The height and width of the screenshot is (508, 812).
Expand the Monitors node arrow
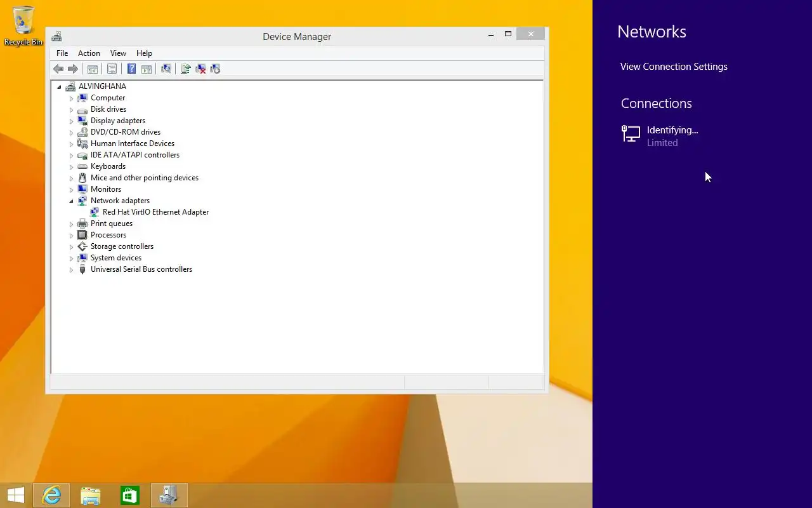click(71, 190)
